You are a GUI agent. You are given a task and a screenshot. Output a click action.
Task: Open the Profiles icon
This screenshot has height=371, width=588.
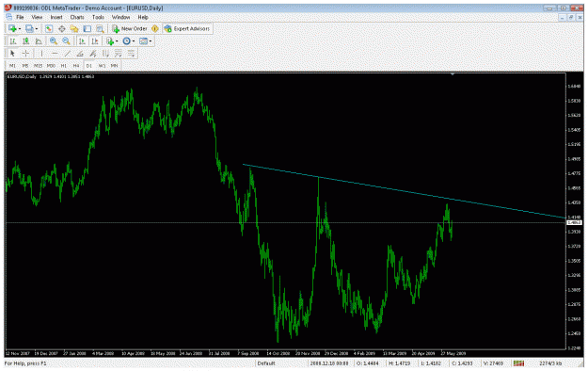(29, 28)
